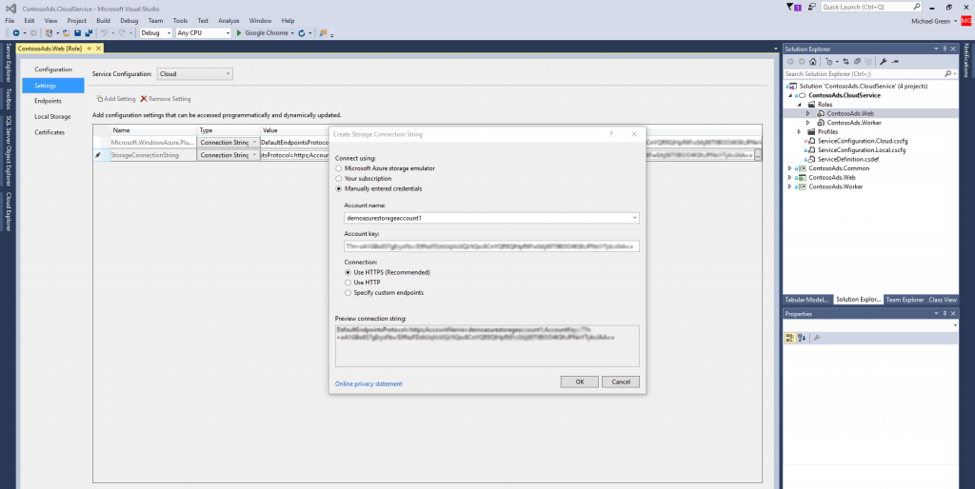Open the Any CPU platform dropdown
Viewport: 975px width, 489px height.
click(203, 33)
